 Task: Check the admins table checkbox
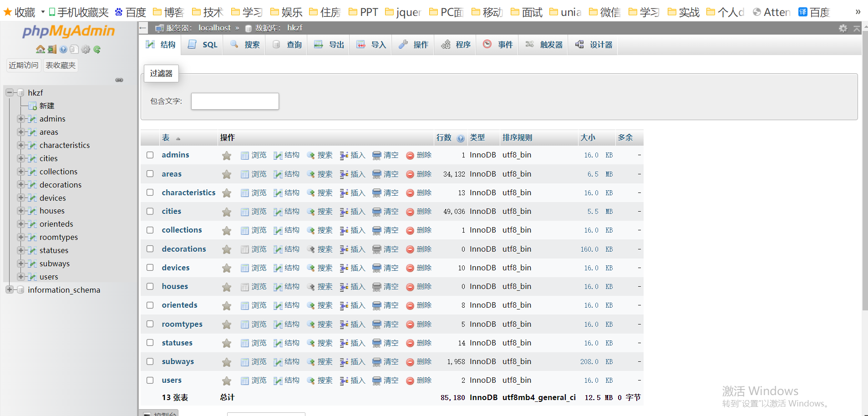click(x=150, y=155)
